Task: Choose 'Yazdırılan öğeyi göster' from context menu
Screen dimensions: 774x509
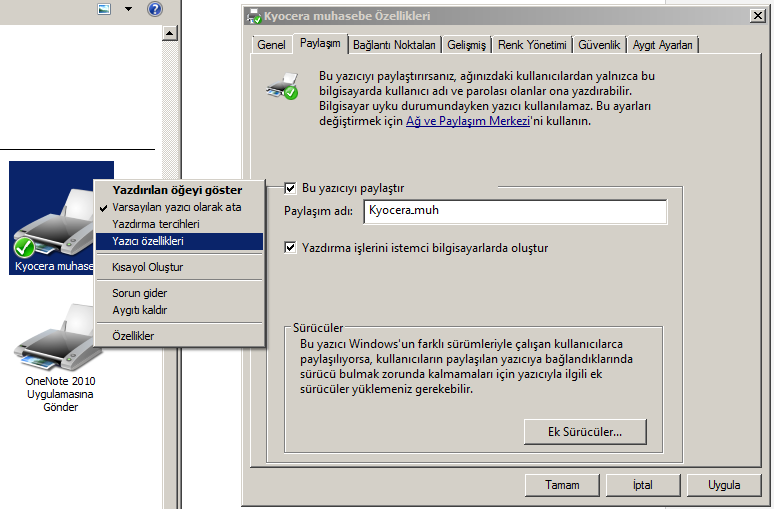Action: [x=180, y=190]
